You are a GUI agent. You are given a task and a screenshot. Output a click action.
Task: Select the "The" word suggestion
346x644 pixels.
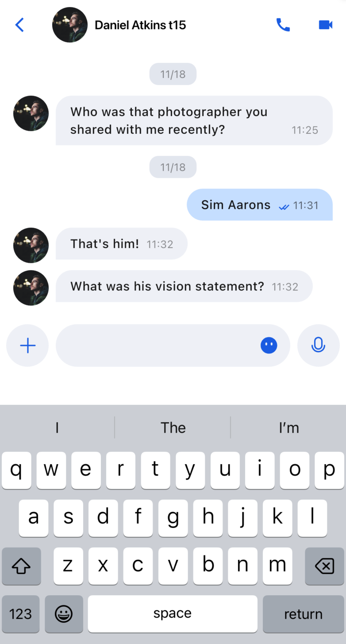pos(173,428)
